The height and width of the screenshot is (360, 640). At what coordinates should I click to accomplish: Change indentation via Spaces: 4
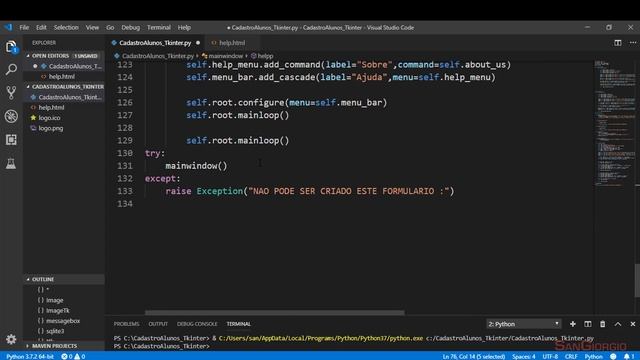coord(524,356)
